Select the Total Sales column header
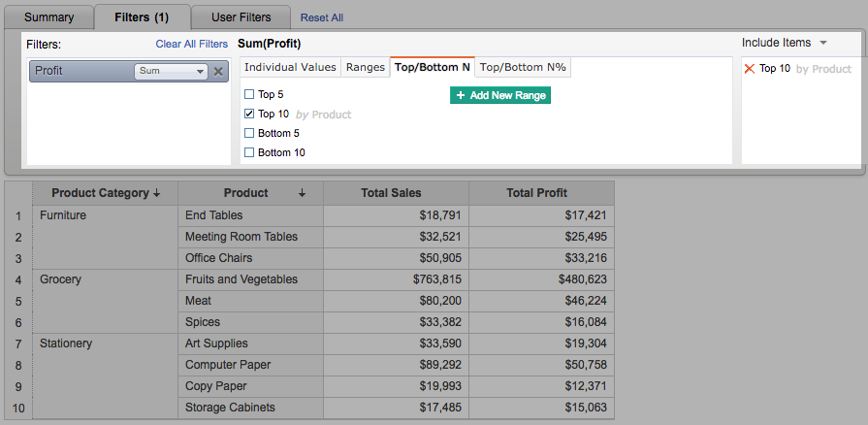Image resolution: width=868 pixels, height=425 pixels. click(x=391, y=193)
